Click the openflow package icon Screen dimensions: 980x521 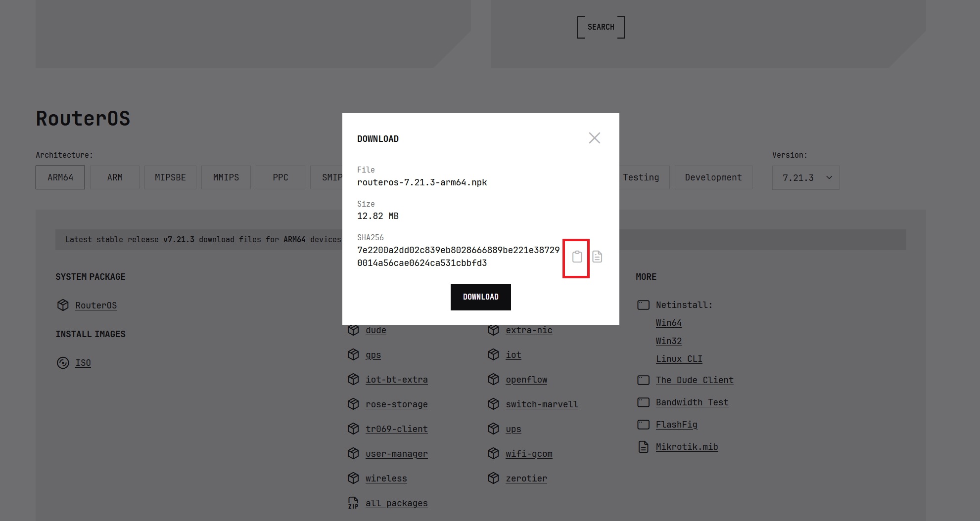[493, 379]
